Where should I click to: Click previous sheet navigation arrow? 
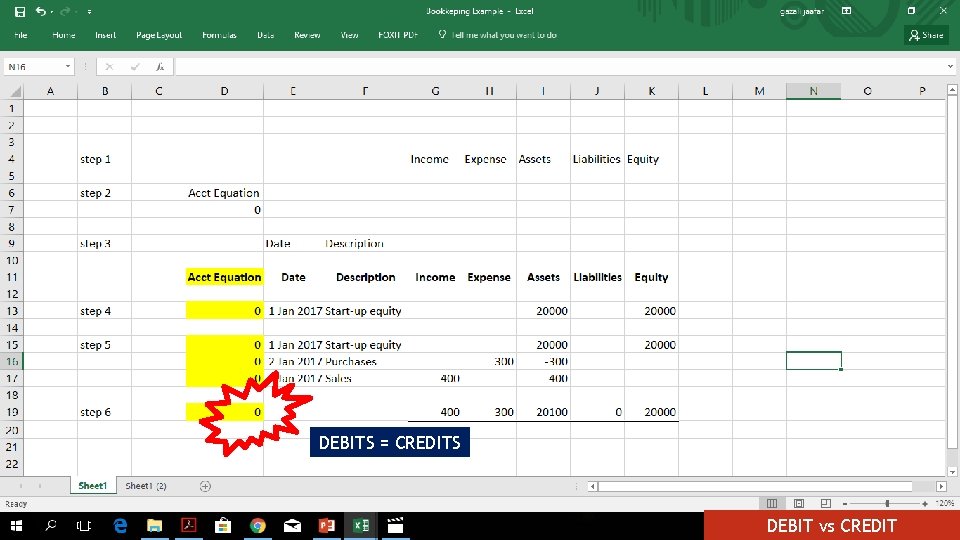[21, 486]
